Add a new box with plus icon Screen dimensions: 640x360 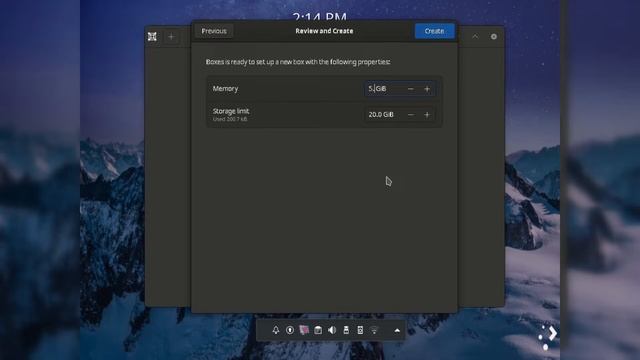[171, 37]
